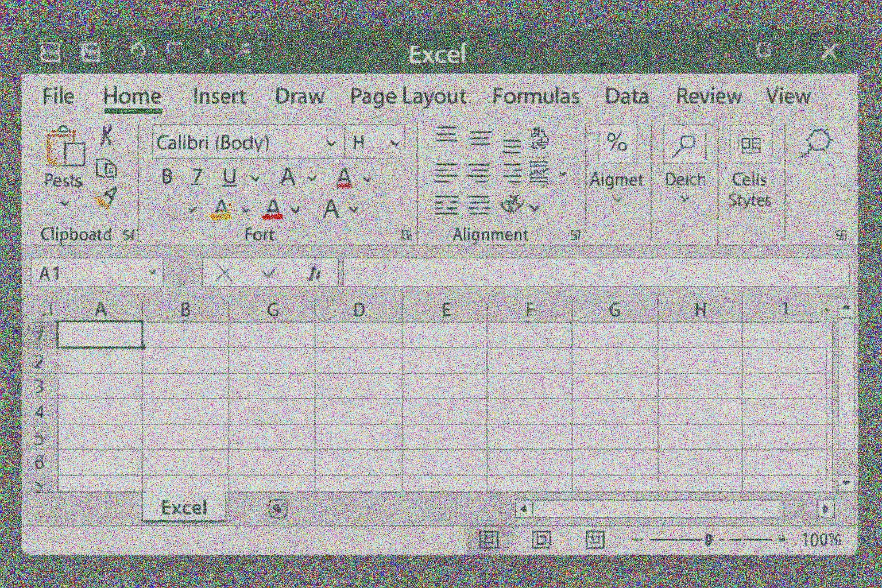Open the Calibri (Body) font dropdown
Viewport: 882px width, 588px height.
tap(331, 143)
